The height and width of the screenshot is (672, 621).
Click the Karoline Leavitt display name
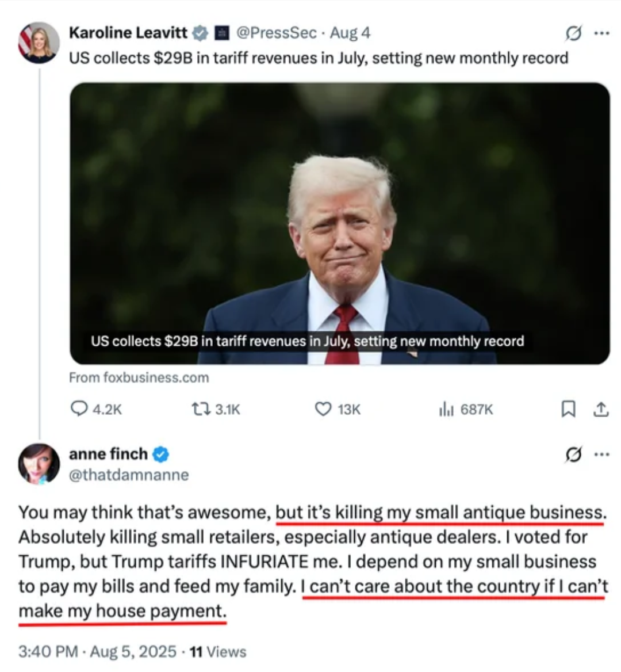click(x=128, y=33)
